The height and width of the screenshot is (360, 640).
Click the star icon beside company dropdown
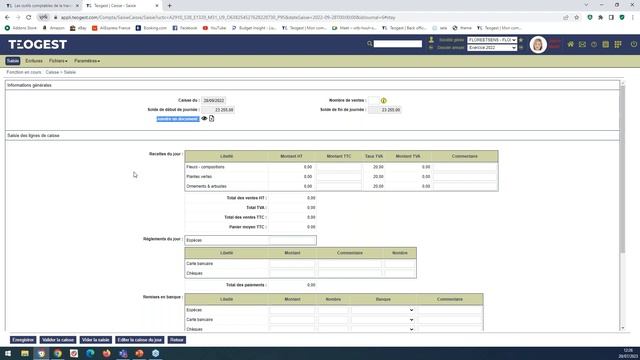pos(521,40)
